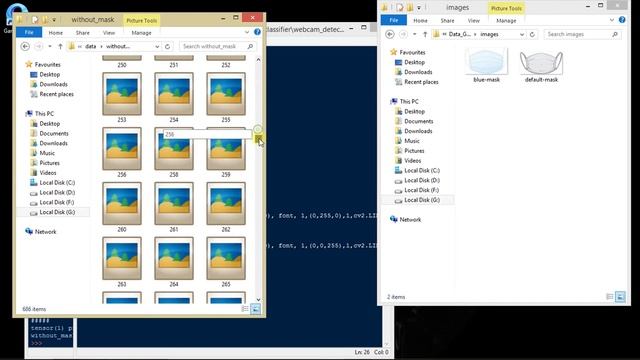Open Music in without_mask navigation pane
Viewport: 640px width, 360px height.
[x=47, y=153]
